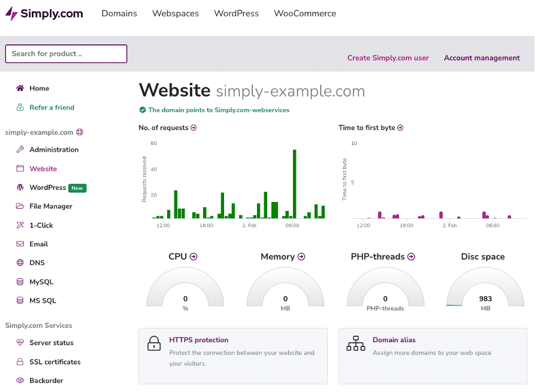The width and height of the screenshot is (535, 392).
Task: Click the arrow icon beside CPU
Action: (194, 257)
